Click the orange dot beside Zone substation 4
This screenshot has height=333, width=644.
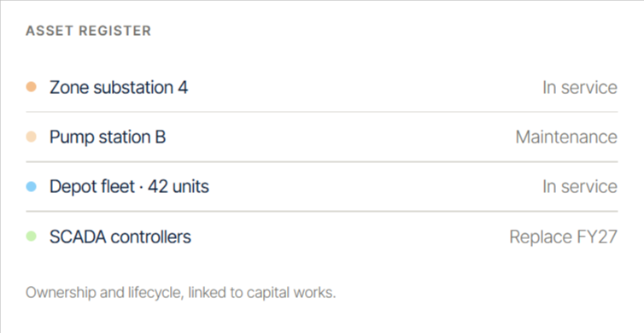click(32, 87)
